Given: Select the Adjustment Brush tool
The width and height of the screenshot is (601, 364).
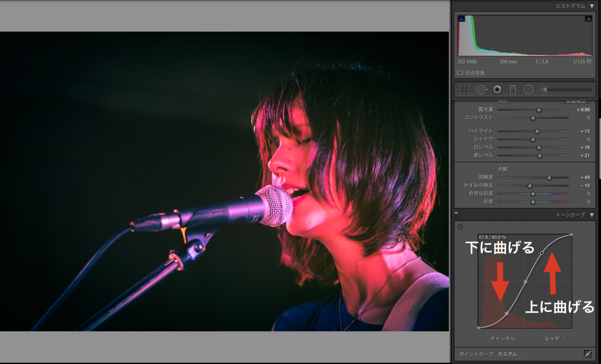Looking at the screenshot, I should [x=544, y=90].
